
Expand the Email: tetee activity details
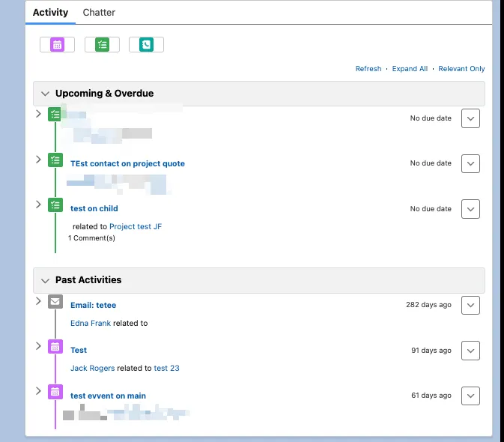click(38, 301)
